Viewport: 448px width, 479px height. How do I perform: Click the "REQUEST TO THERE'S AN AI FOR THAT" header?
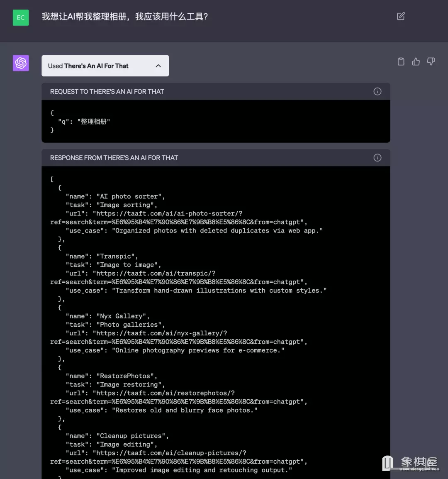pos(107,92)
